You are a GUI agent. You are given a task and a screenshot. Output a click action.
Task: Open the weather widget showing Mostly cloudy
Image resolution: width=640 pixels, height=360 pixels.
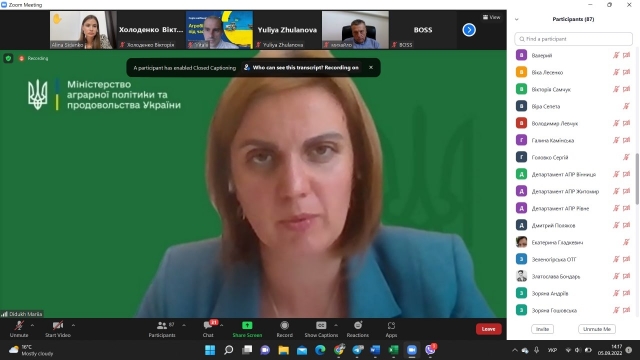[31, 350]
